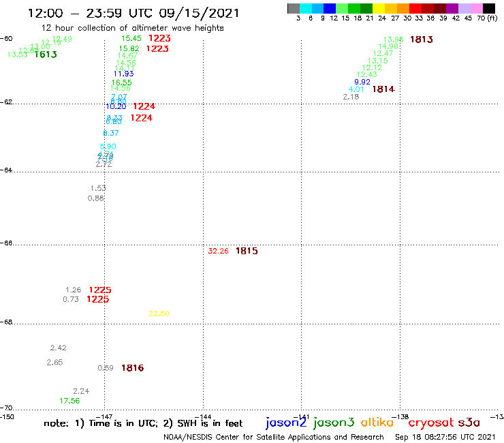This screenshot has height=443, width=504.
Task: Click the NOAA/NESDIS credit line
Action: tap(274, 437)
